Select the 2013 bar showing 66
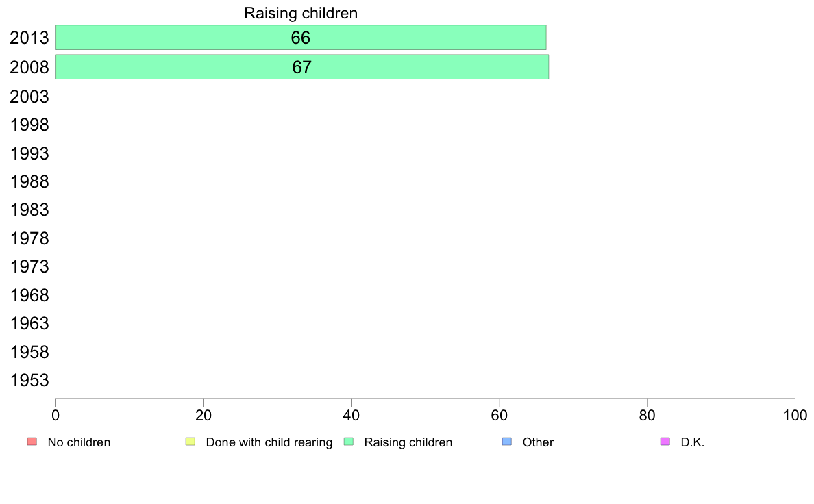Screen dimensions: 814x504 tap(301, 38)
